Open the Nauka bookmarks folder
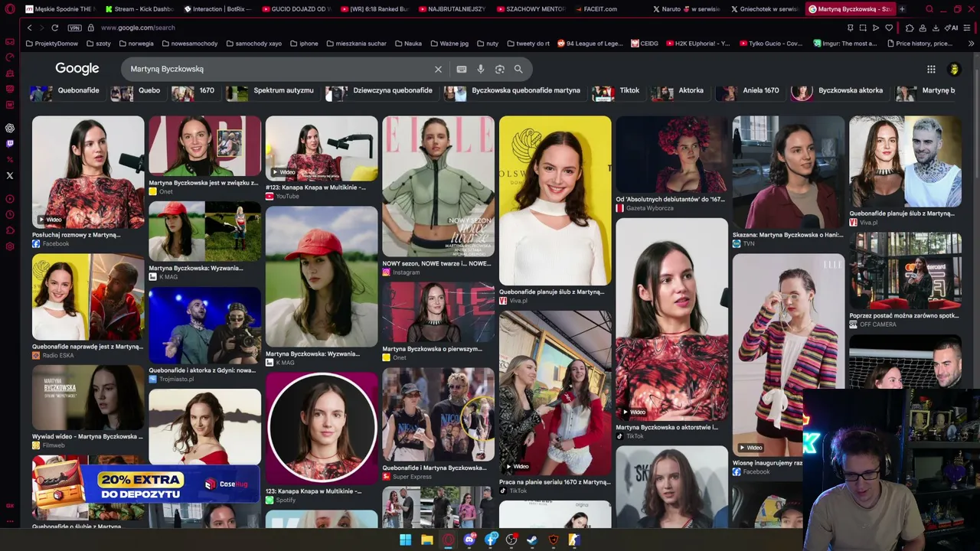Screen dimensions: 980x551 [409, 44]
